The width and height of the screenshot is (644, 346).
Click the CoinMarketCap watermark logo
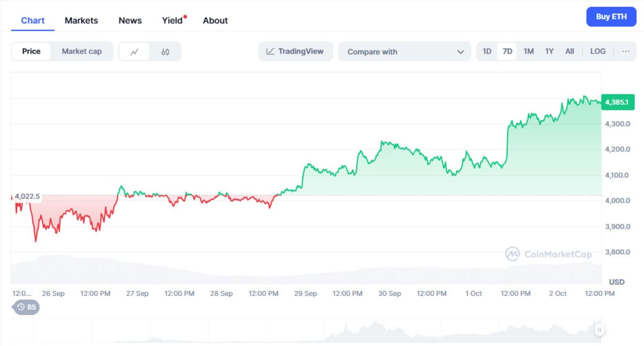coord(548,254)
